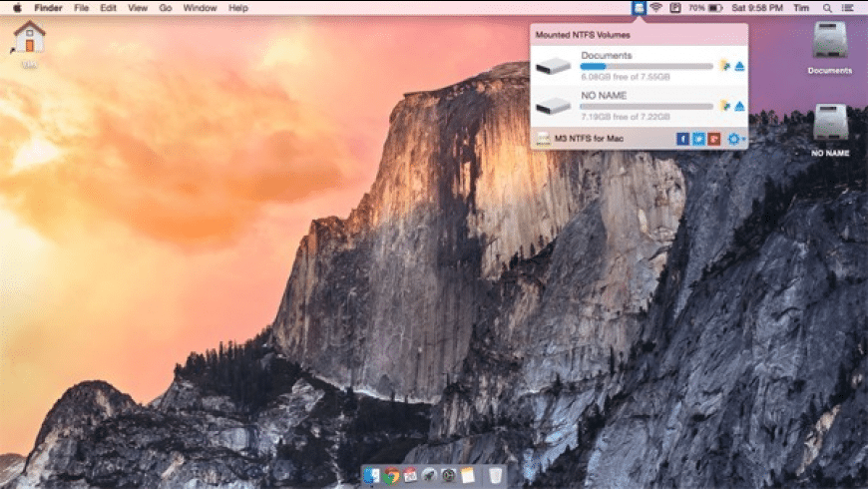Click the M3 NTFS app logo in popup footer

(x=543, y=139)
